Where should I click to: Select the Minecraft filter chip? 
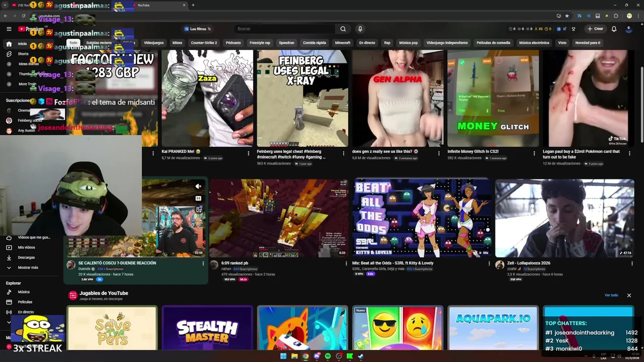pyautogui.click(x=343, y=43)
